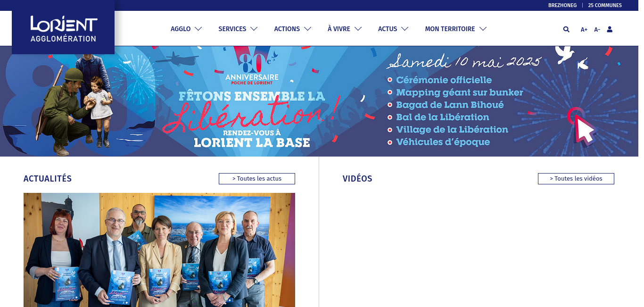The image size is (644, 307).
Task: Expand the ACTIONS menu chevron
Action: tap(308, 29)
